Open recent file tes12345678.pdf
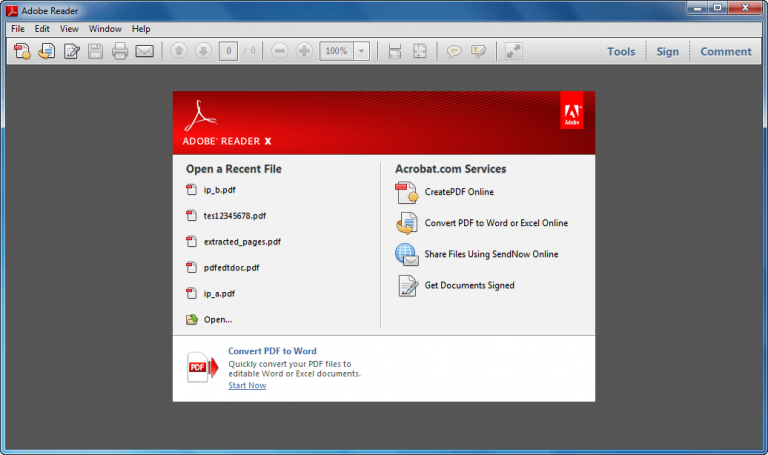Screen dimensions: 768x455 [235, 216]
